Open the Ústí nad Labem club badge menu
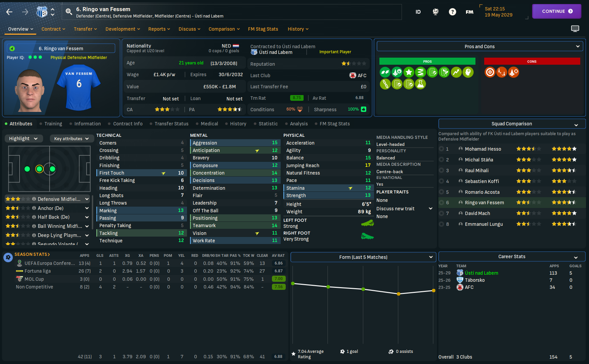Screen dimensions: 589x364 42,12
